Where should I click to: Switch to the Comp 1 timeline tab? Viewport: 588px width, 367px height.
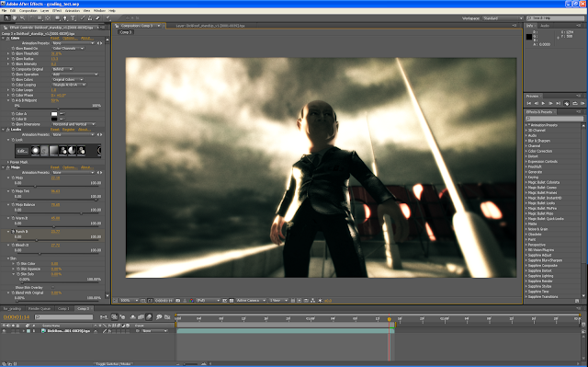click(63, 309)
